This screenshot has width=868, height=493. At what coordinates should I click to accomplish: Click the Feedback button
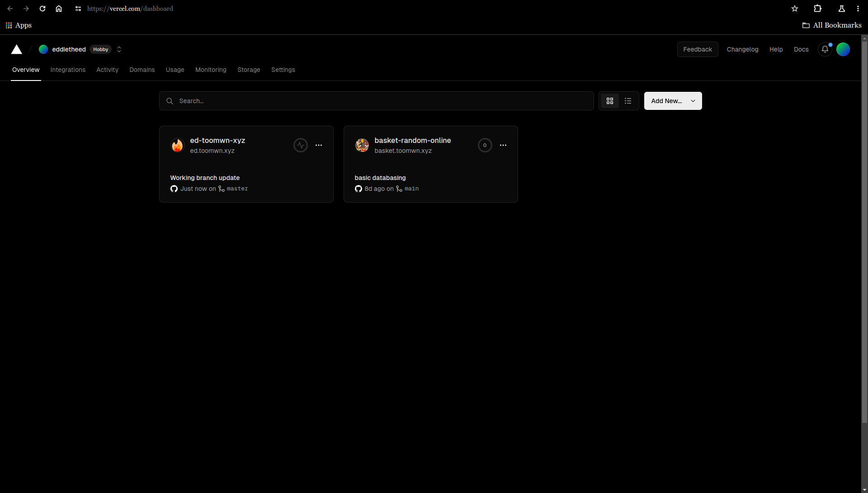697,49
